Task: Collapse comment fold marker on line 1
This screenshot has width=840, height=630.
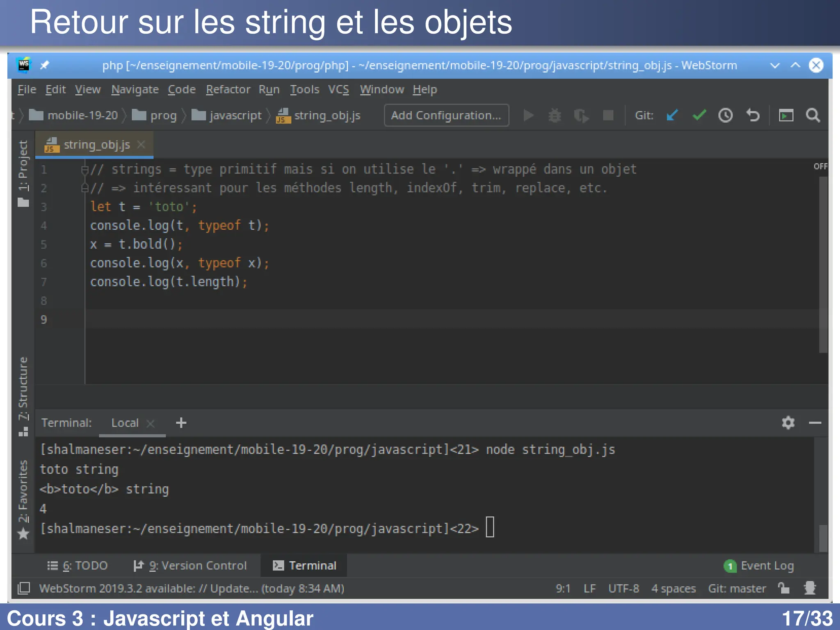Action: [x=84, y=170]
